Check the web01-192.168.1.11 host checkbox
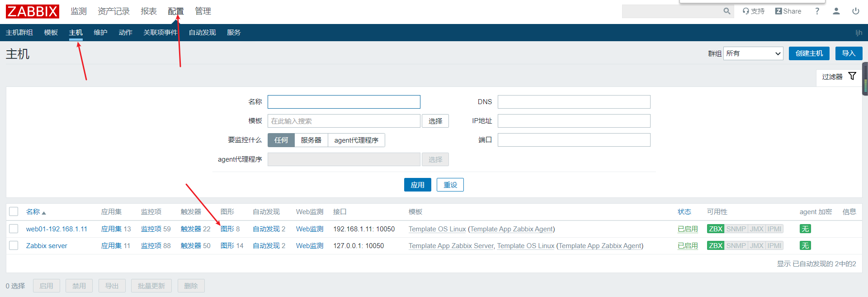Screen dimensions: 868x297 (x=14, y=229)
